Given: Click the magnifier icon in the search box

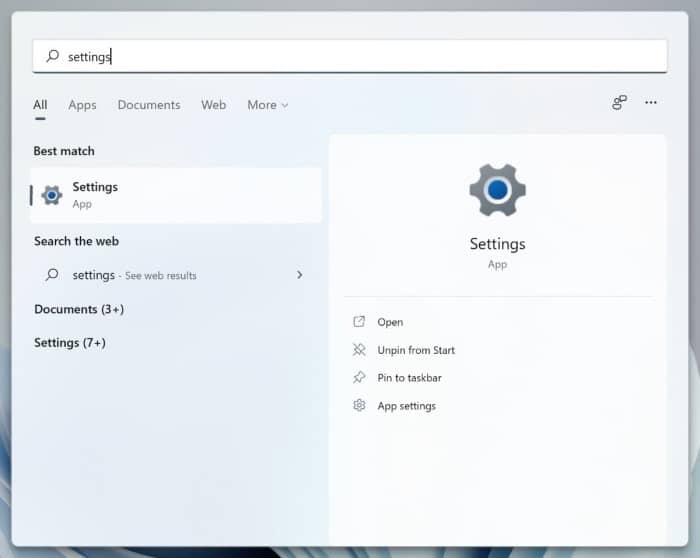Looking at the screenshot, I should click(x=53, y=56).
